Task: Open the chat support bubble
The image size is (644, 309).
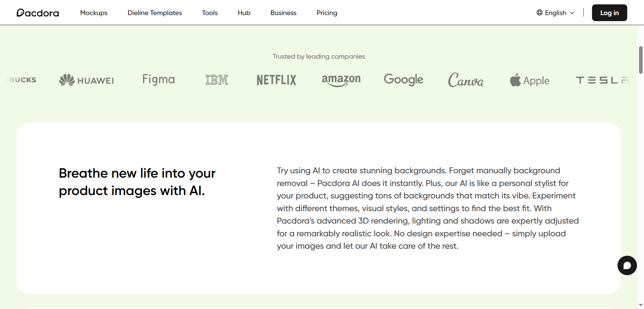Action: tap(627, 265)
